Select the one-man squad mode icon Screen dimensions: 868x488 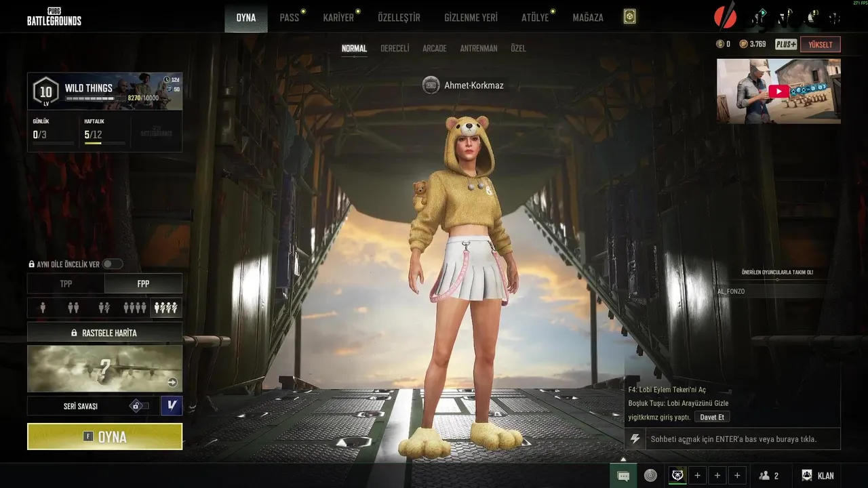(x=166, y=308)
